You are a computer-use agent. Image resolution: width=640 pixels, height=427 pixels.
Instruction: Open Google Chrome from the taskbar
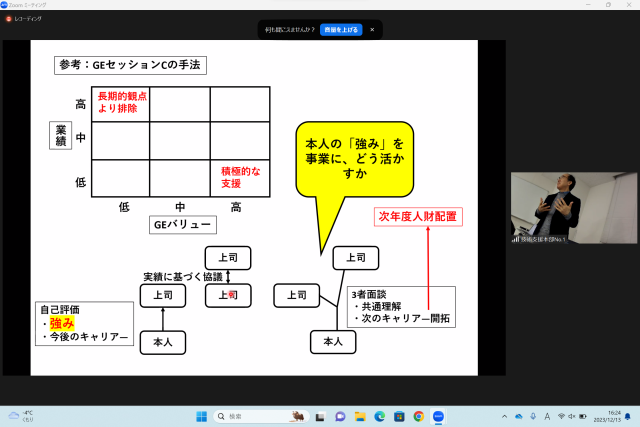point(419,416)
